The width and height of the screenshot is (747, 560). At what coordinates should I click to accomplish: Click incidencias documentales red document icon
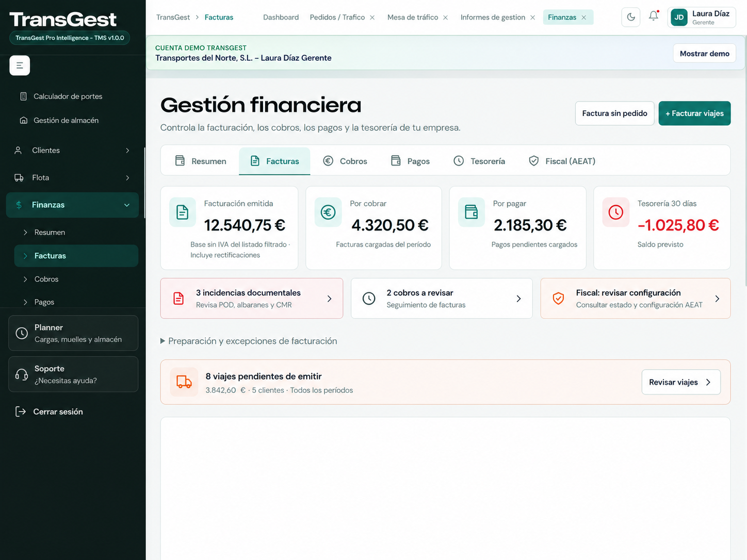178,299
